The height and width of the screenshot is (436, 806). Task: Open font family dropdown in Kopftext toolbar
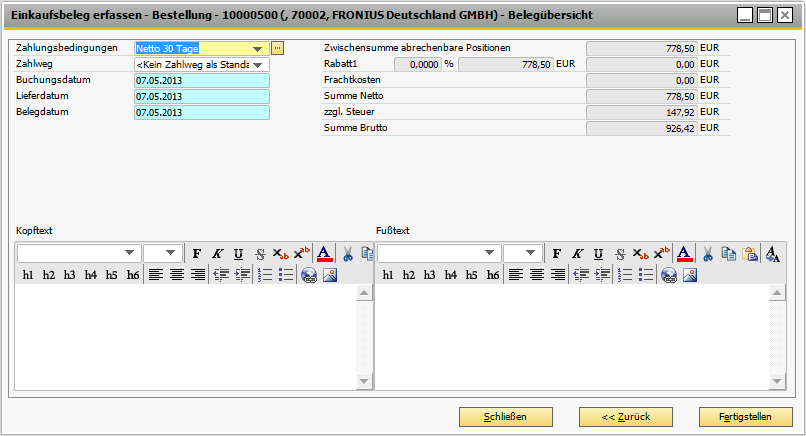pyautogui.click(x=129, y=254)
